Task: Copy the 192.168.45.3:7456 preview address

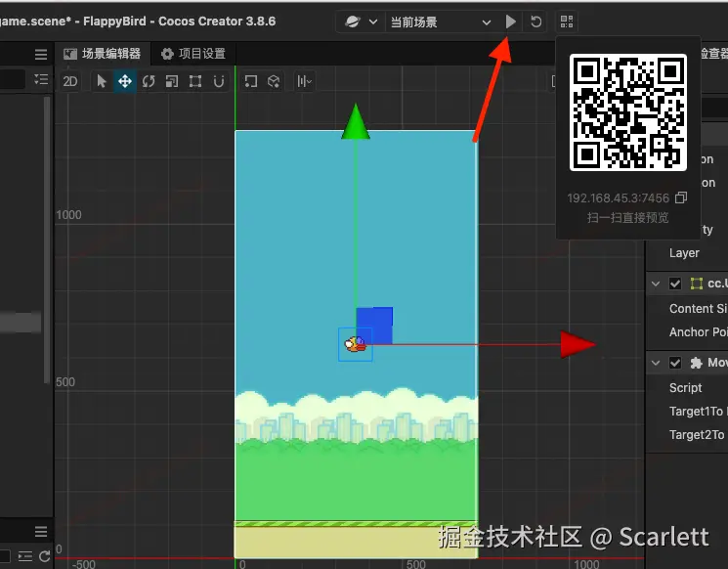Action: (x=681, y=197)
